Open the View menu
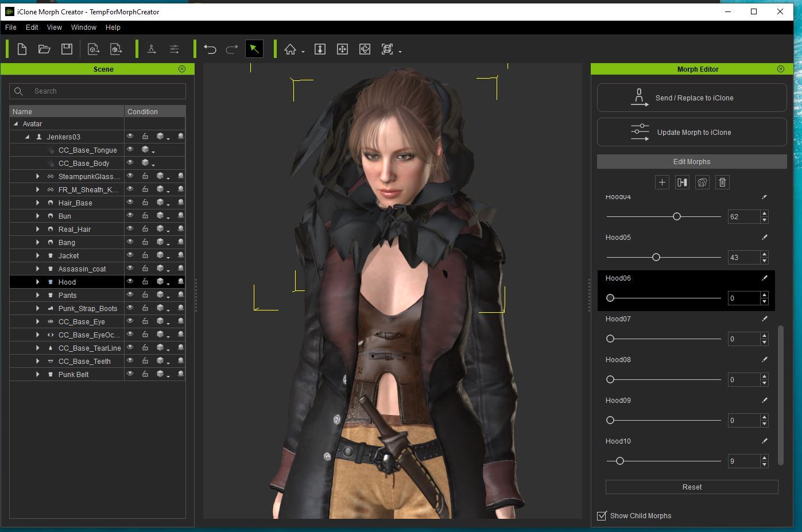 55,28
